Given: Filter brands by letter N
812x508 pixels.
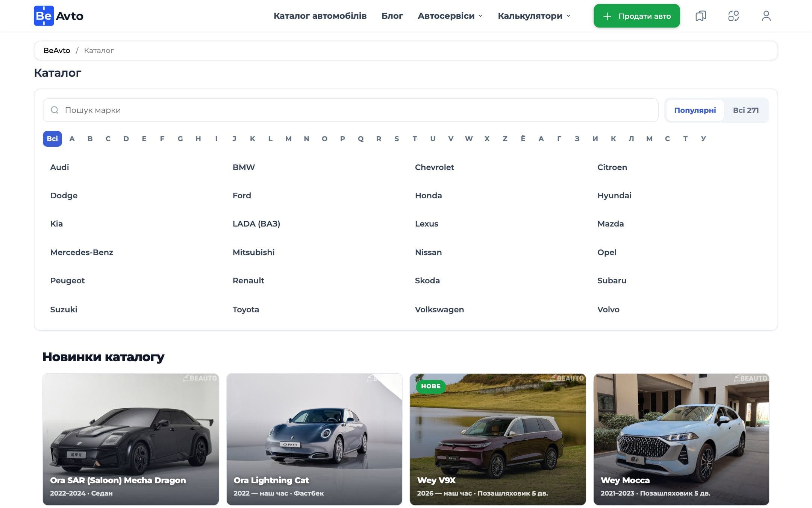Looking at the screenshot, I should (306, 138).
